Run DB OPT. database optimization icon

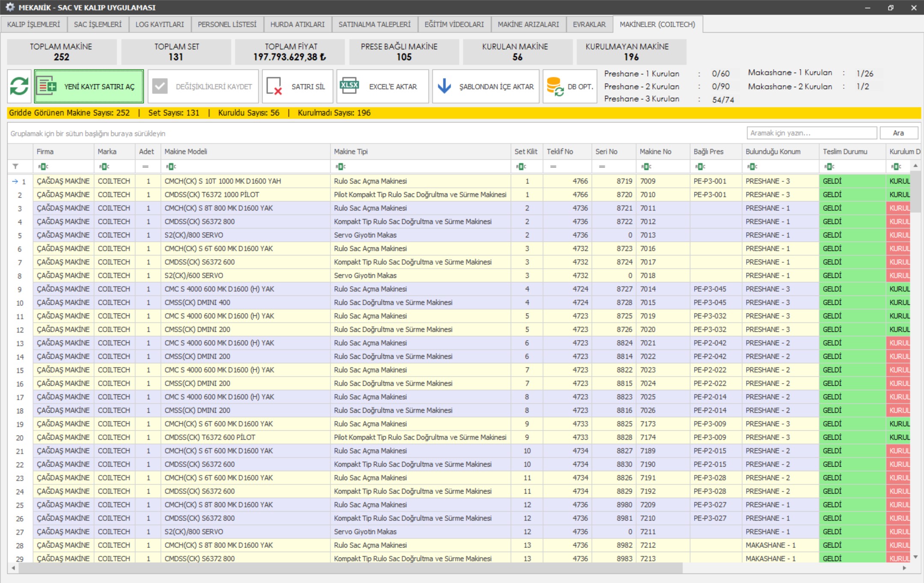click(555, 86)
